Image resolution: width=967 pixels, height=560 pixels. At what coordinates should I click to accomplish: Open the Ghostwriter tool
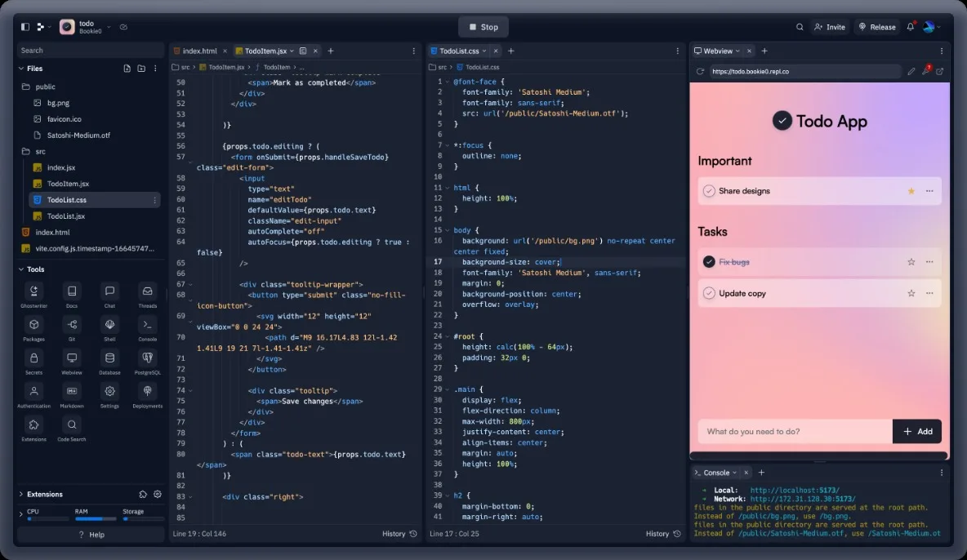tap(33, 291)
